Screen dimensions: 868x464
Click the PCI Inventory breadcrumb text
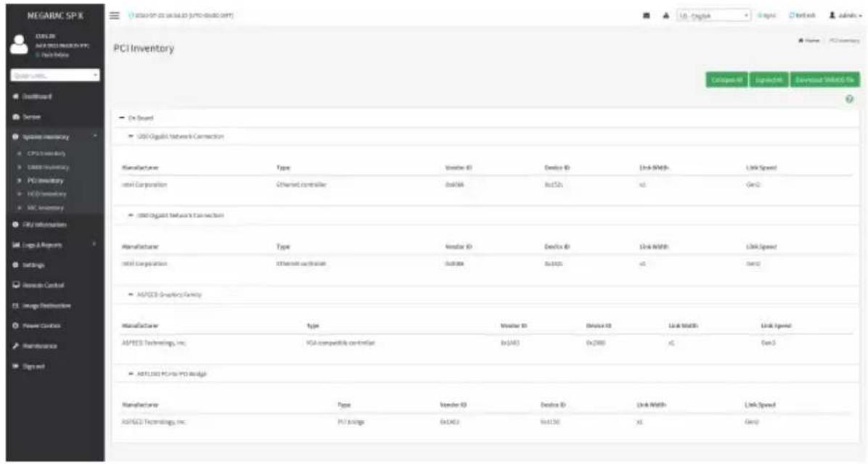pyautogui.click(x=844, y=41)
